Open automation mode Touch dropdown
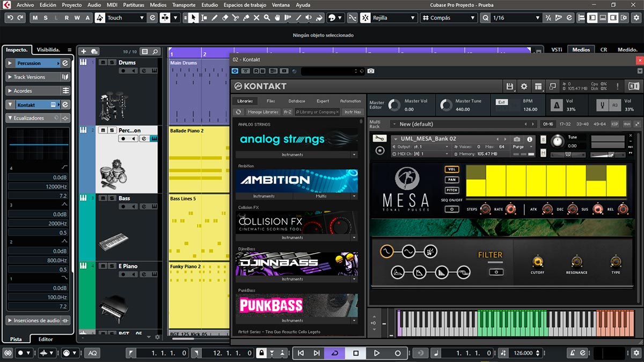 click(126, 18)
